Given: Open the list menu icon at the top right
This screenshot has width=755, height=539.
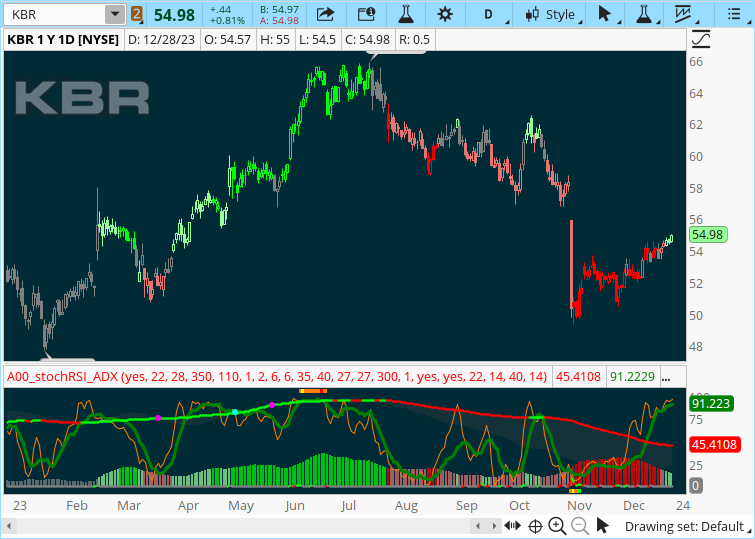Looking at the screenshot, I should coord(734,14).
